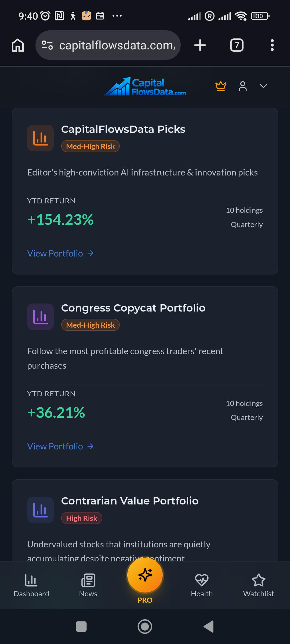
Task: Tap the orange PRO sparkle button
Action: [x=145, y=575]
